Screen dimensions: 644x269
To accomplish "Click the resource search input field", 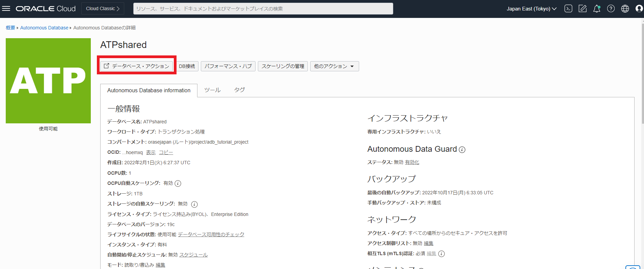I will pyautogui.click(x=263, y=9).
